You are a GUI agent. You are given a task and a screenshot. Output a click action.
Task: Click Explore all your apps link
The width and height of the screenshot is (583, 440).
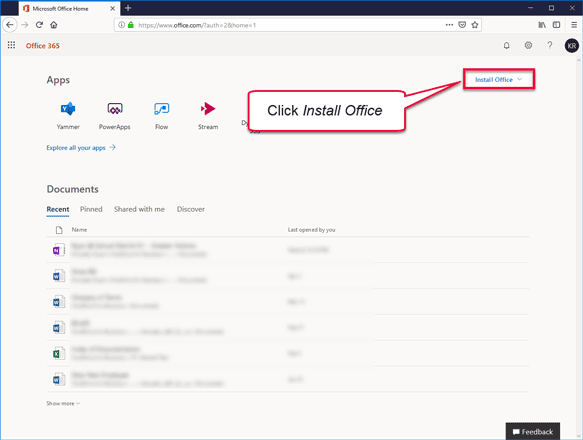coord(81,148)
